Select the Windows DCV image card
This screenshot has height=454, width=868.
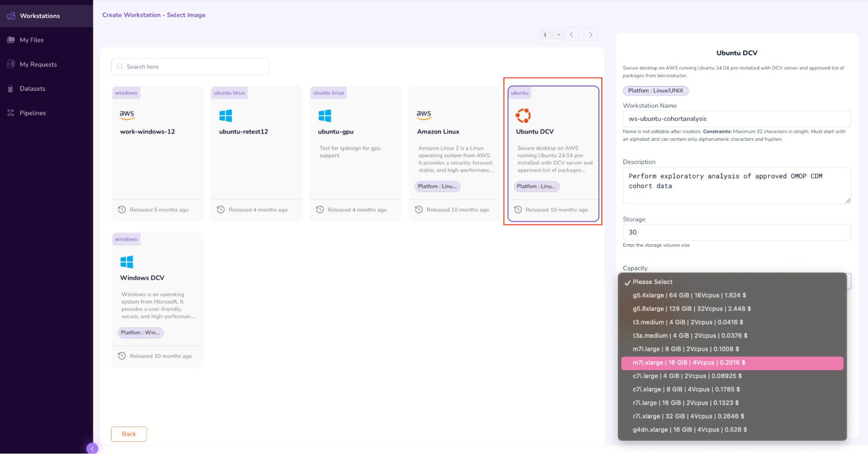(157, 300)
